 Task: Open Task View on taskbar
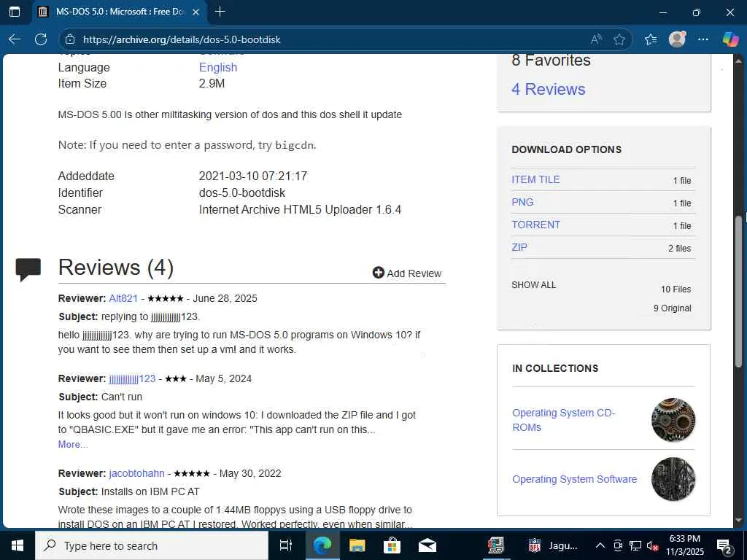click(x=286, y=545)
